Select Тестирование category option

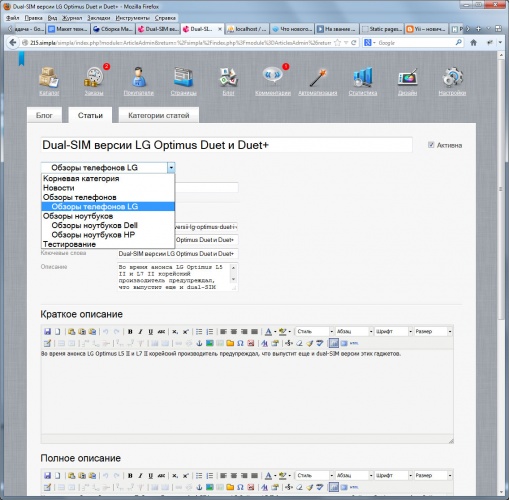pos(108,244)
